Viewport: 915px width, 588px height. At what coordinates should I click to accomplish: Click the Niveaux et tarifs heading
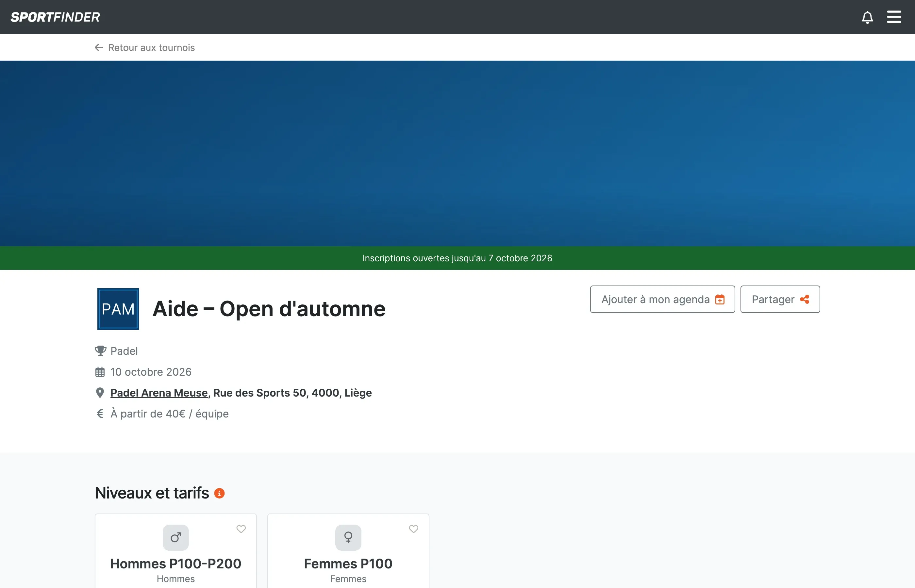(x=152, y=493)
